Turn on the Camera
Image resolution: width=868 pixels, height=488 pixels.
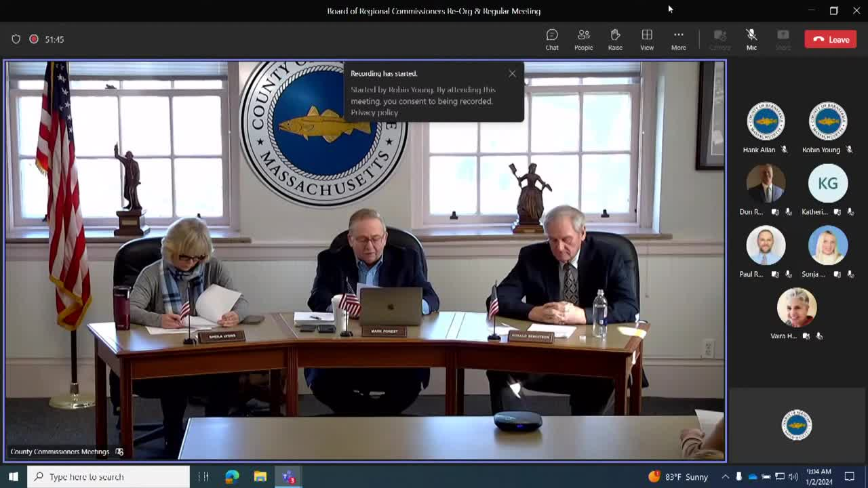tap(719, 39)
